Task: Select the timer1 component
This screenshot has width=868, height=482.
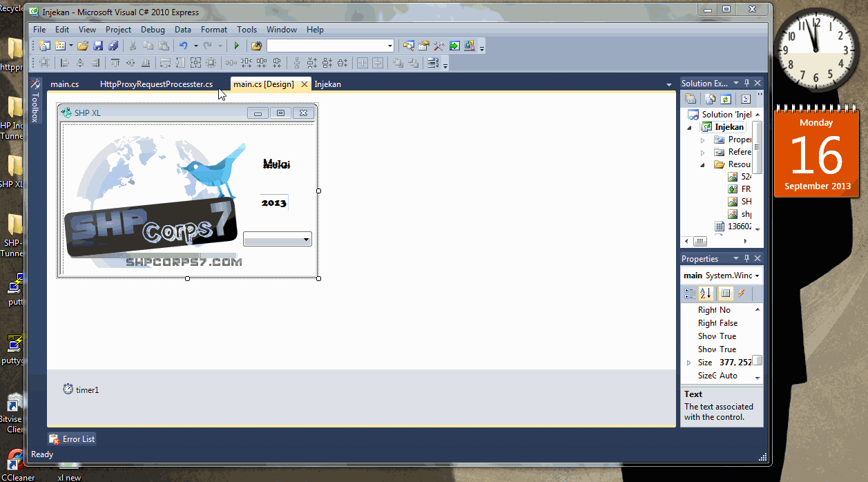Action: click(x=81, y=389)
